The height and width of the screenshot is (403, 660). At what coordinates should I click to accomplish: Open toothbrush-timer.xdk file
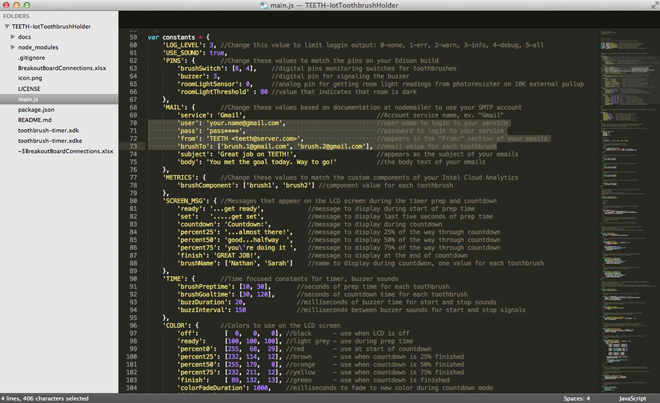[x=48, y=130]
